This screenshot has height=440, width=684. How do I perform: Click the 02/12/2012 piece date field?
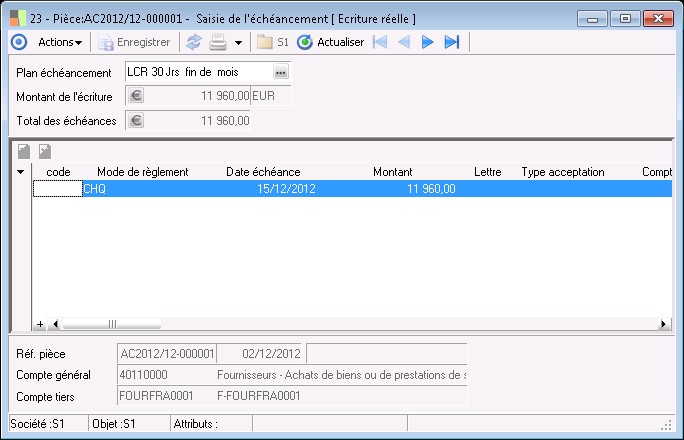[x=260, y=353]
